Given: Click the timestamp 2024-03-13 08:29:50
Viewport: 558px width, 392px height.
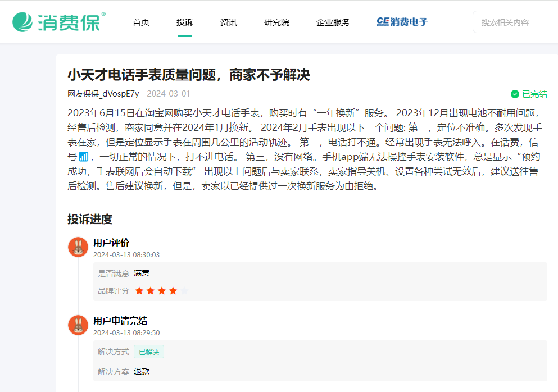Looking at the screenshot, I should pyautogui.click(x=126, y=333).
